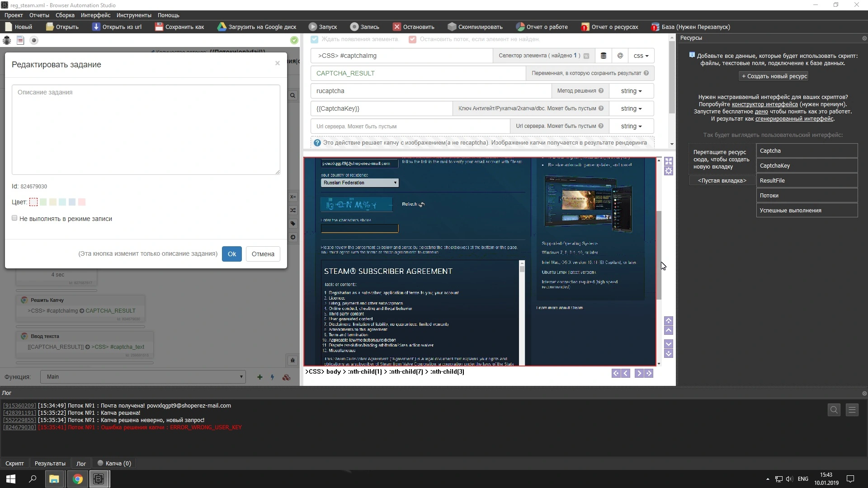Toggle the record circle icon
The width and height of the screenshot is (868, 488).
(33, 41)
